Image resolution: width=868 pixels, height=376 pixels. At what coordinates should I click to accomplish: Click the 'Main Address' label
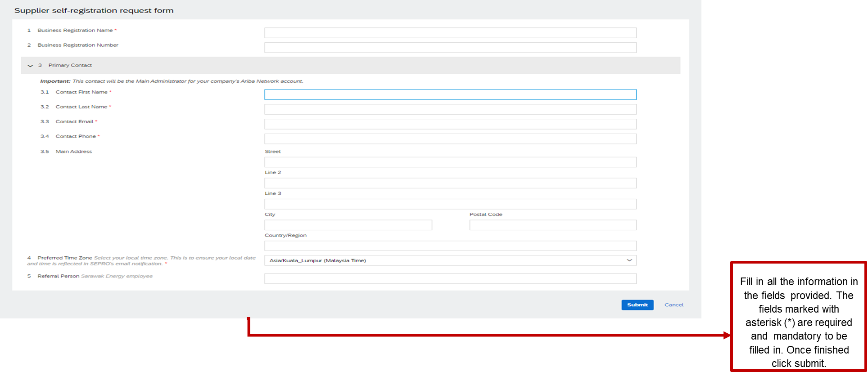click(74, 152)
